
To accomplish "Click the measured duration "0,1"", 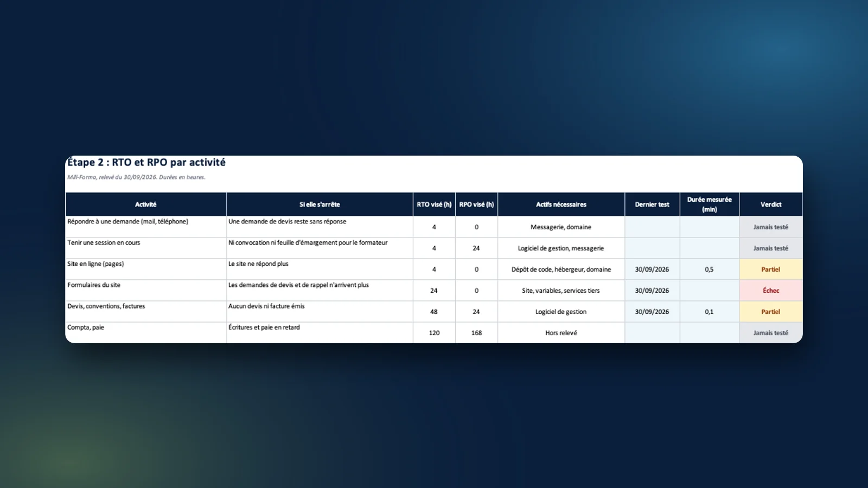I will (710, 311).
